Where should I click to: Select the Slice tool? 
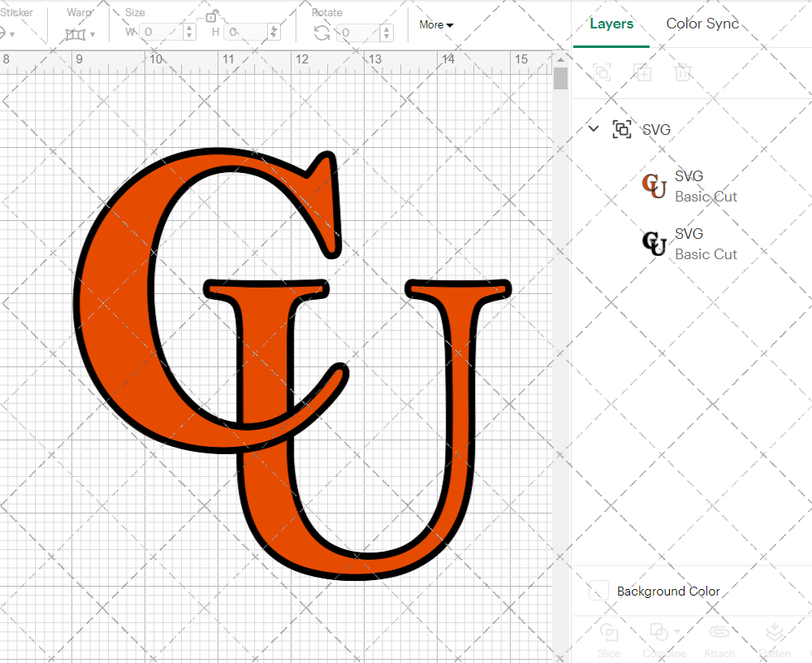point(609,634)
